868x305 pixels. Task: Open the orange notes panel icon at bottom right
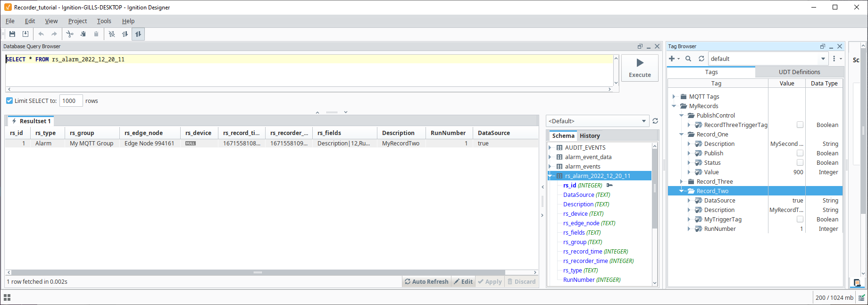(x=857, y=283)
